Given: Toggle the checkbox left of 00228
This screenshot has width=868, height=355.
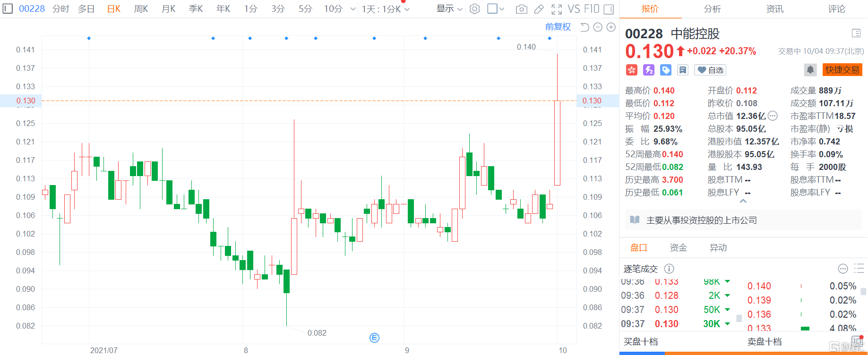Looking at the screenshot, I should [x=8, y=8].
